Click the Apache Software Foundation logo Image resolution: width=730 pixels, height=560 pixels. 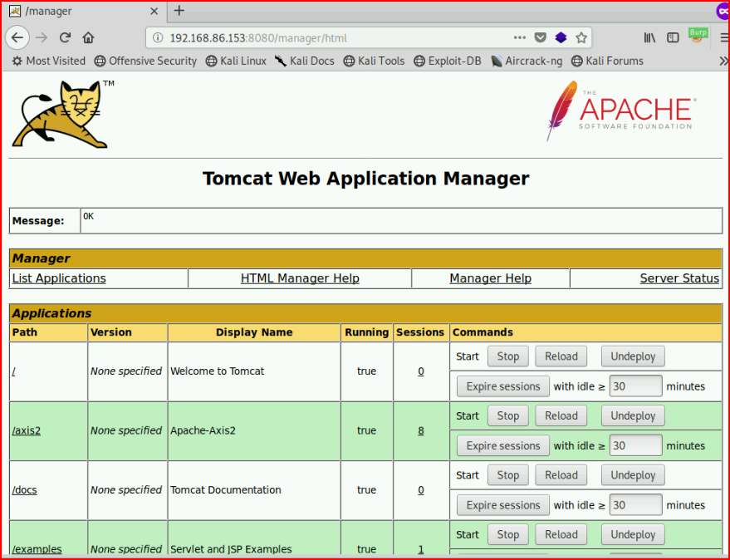tap(621, 111)
